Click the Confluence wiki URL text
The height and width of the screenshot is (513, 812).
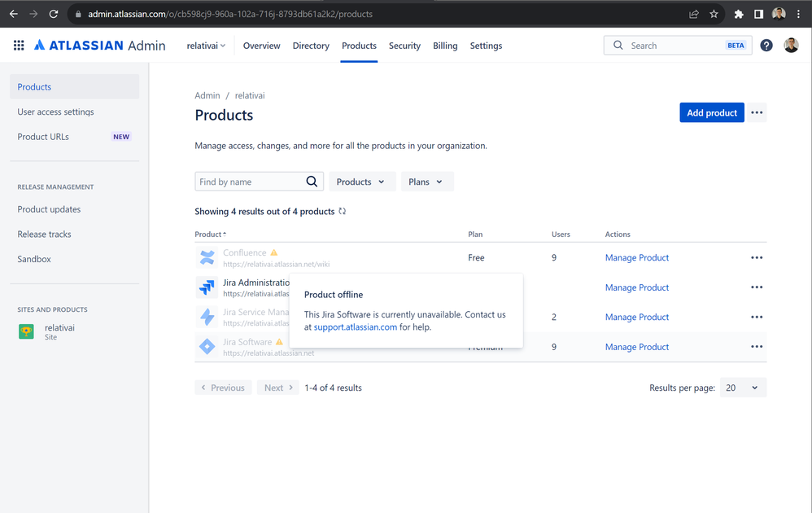click(x=276, y=265)
